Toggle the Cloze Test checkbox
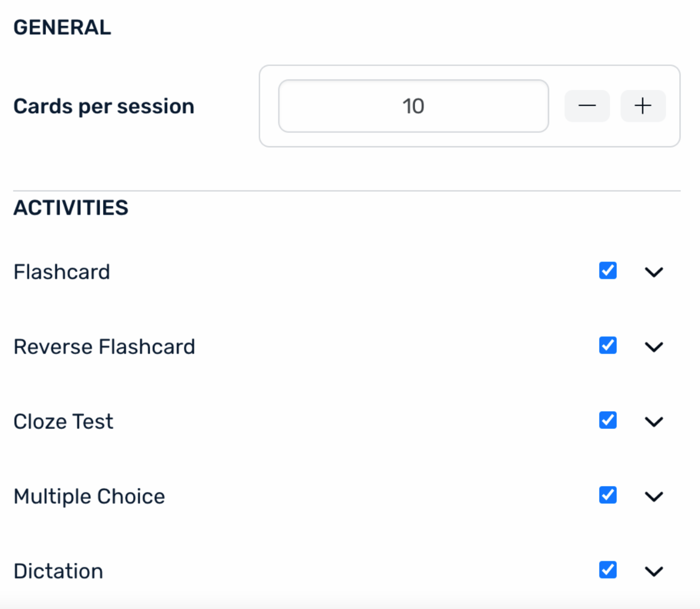700x609 pixels. coord(608,420)
